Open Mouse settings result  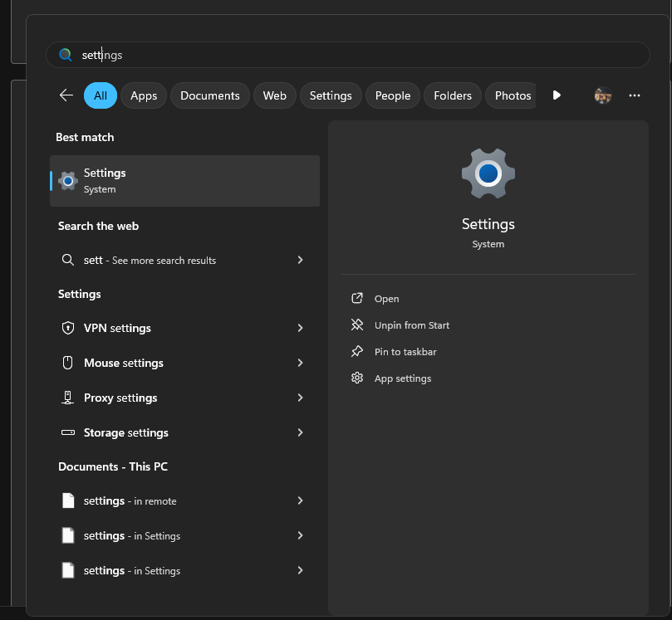pos(184,363)
